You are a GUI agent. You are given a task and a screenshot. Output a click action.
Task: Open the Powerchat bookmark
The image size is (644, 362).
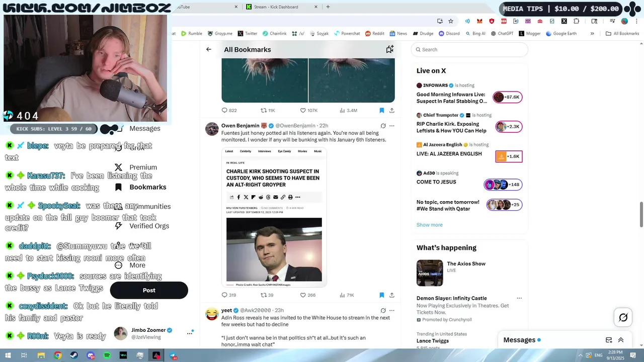(x=346, y=34)
